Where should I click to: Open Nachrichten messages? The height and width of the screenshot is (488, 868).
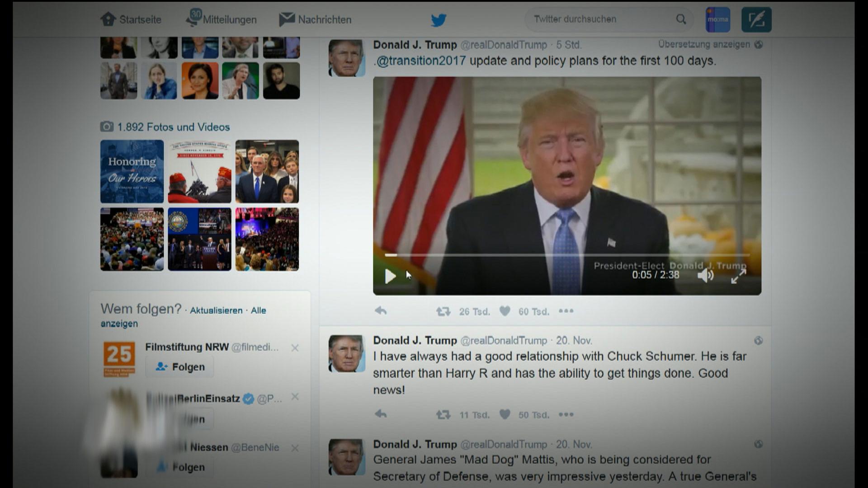point(315,19)
